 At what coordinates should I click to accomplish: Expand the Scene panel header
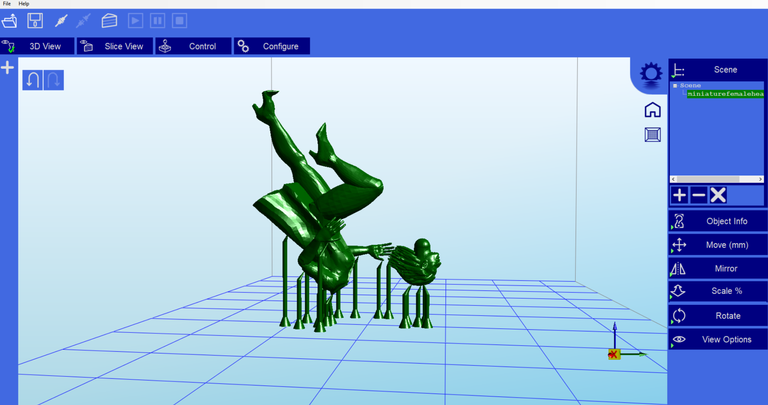pos(718,70)
